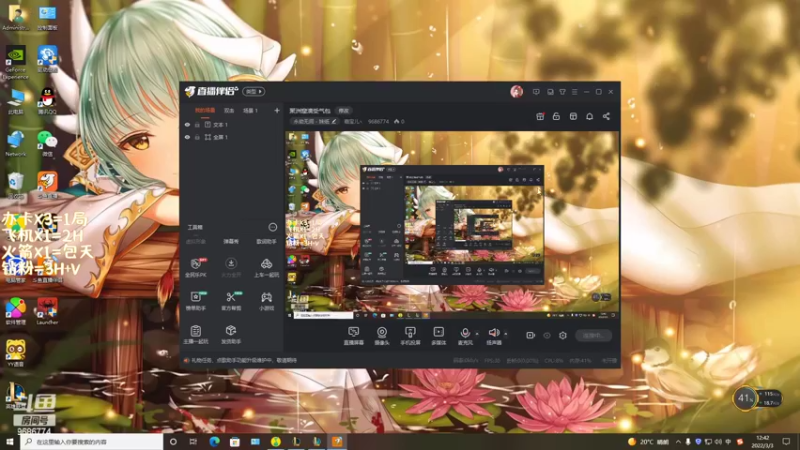The height and width of the screenshot is (450, 800).
Task: Switch to the first orange scene tab
Action: [205, 111]
